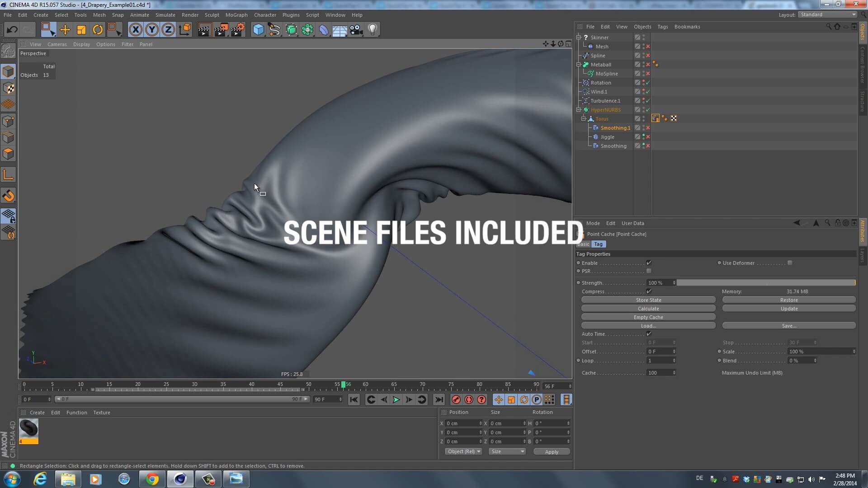Add a Cube primitive from the toolbar

(258, 30)
